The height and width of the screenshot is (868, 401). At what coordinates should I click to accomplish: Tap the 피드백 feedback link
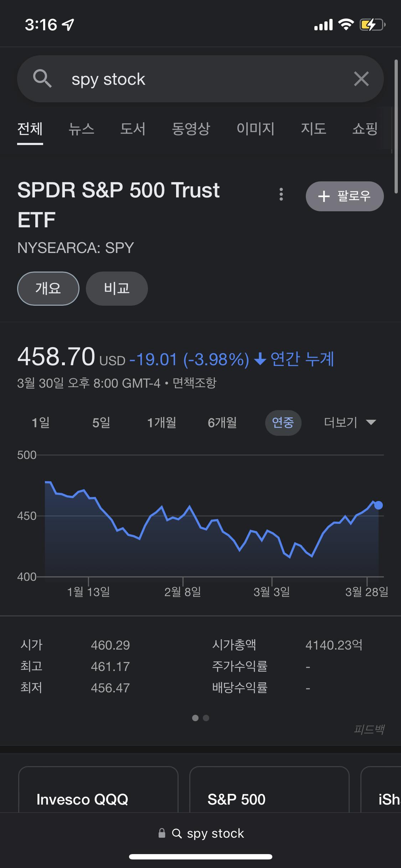(x=369, y=729)
